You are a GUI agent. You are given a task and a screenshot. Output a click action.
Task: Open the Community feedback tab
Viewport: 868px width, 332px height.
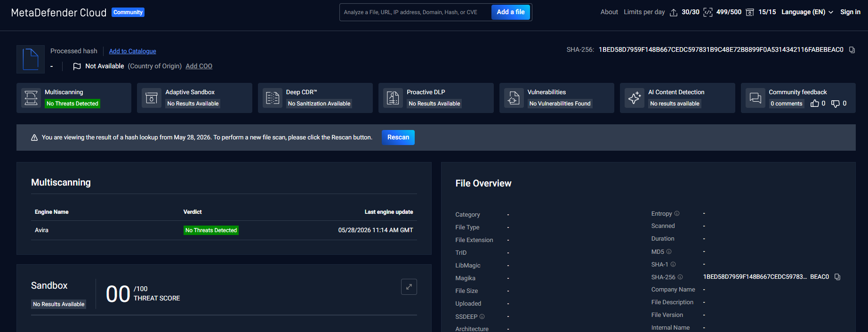click(798, 98)
